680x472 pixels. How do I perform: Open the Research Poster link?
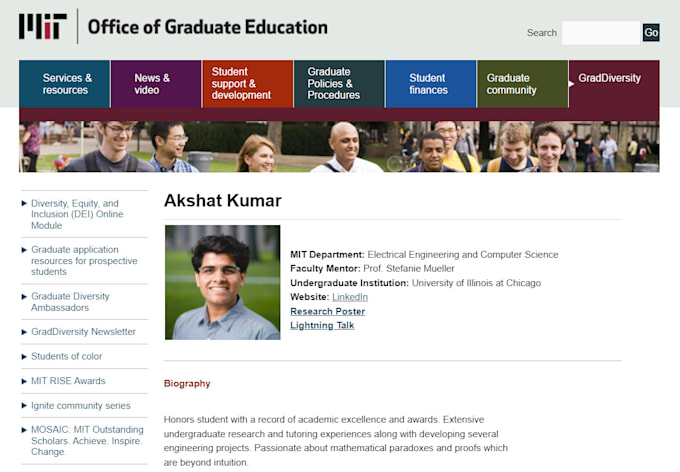coord(327,311)
